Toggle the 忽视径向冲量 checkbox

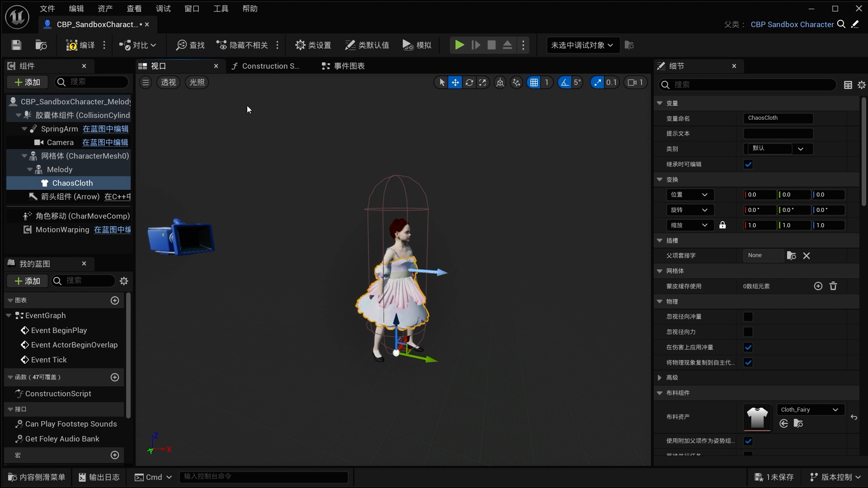coord(748,317)
